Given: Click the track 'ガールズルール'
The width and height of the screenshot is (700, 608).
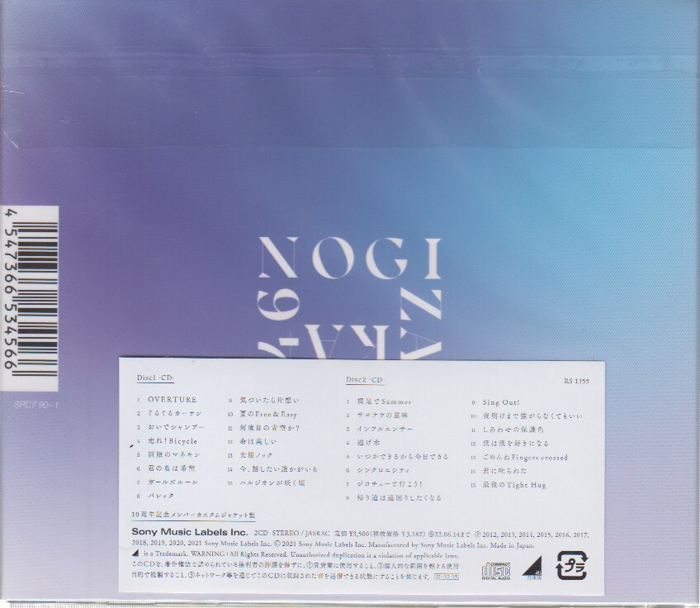Looking at the screenshot, I should (x=173, y=482).
